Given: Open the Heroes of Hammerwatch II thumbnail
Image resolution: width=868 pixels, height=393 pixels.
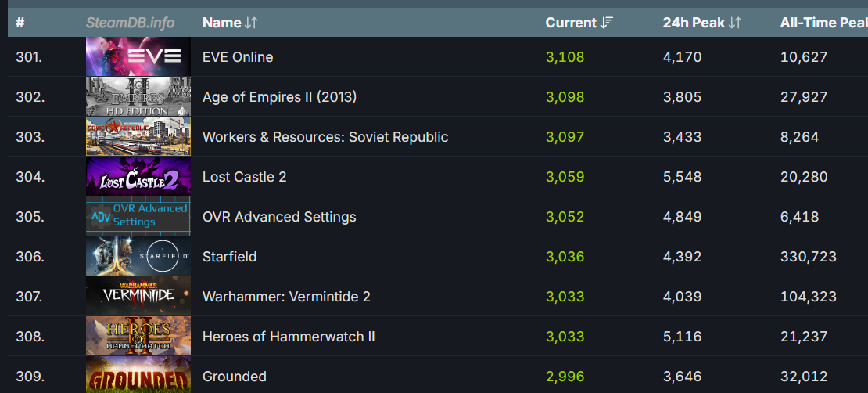Looking at the screenshot, I should point(138,336).
